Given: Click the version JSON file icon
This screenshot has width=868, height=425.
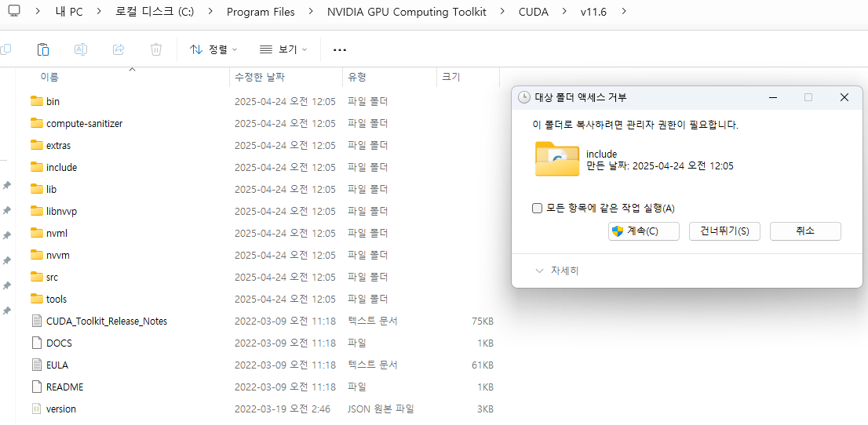Looking at the screenshot, I should coord(37,409).
